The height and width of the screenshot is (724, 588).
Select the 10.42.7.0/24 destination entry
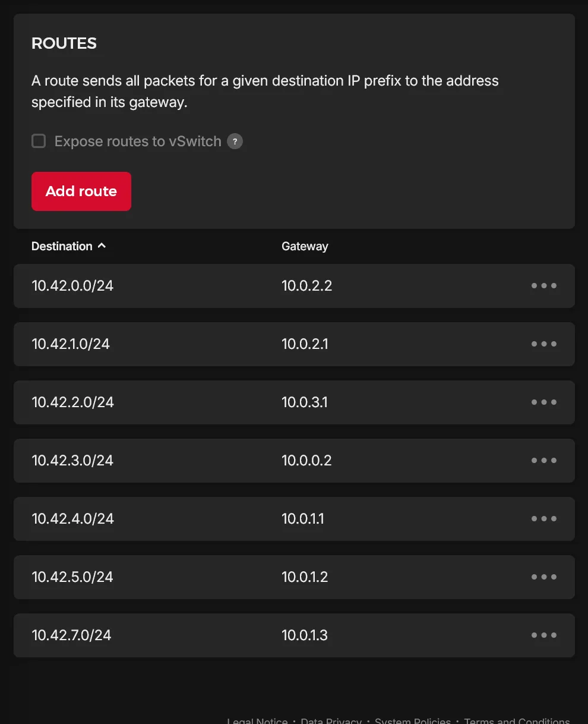pyautogui.click(x=71, y=635)
